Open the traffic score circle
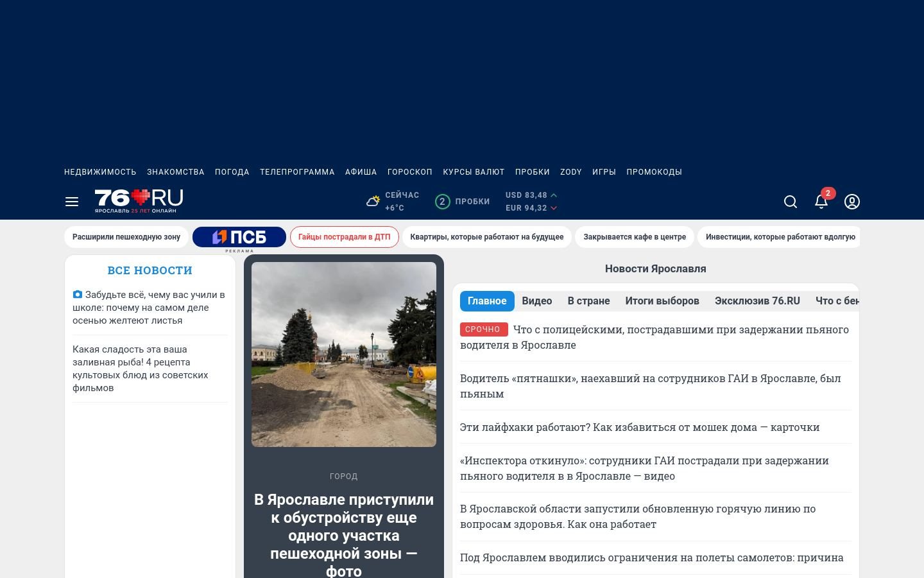 tap(442, 202)
